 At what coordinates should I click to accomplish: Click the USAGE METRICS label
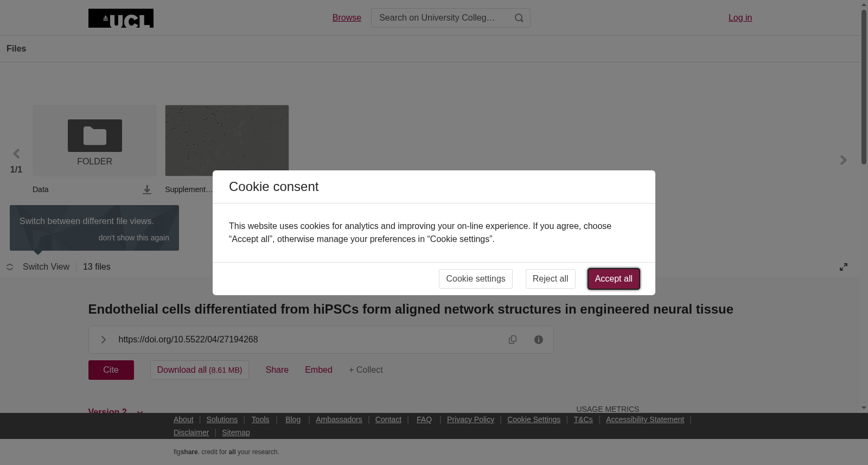608,409
